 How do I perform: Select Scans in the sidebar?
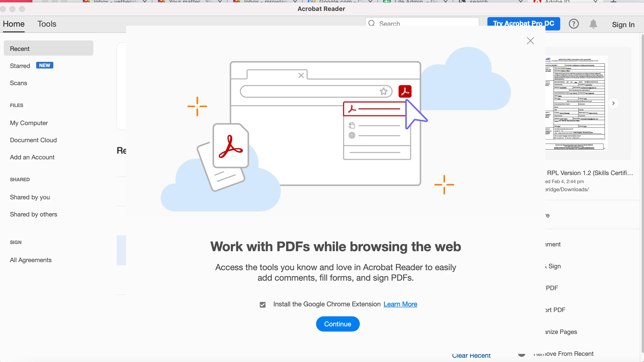pyautogui.click(x=19, y=83)
